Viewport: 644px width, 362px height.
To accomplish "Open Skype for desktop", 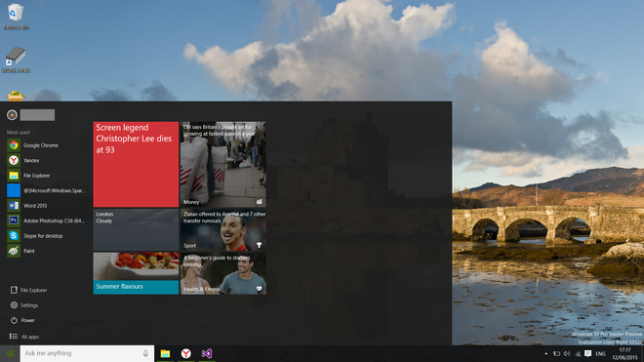I will click(46, 236).
